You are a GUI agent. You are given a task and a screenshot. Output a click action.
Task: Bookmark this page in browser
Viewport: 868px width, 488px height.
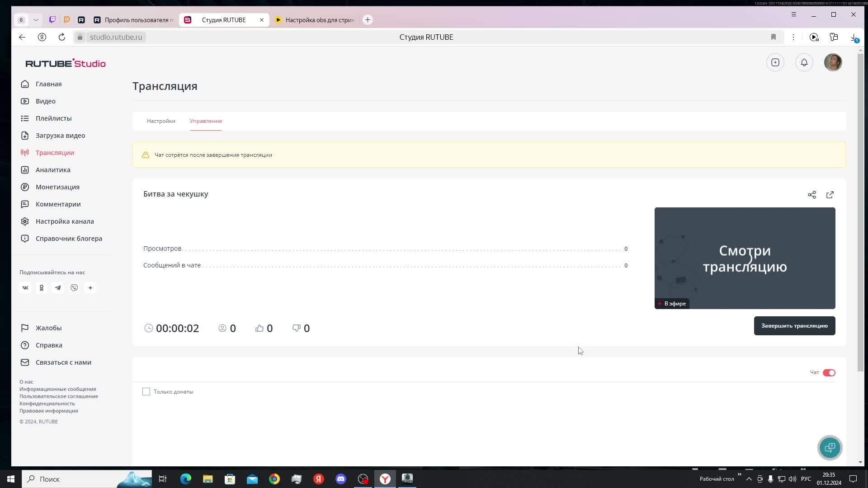tap(774, 37)
